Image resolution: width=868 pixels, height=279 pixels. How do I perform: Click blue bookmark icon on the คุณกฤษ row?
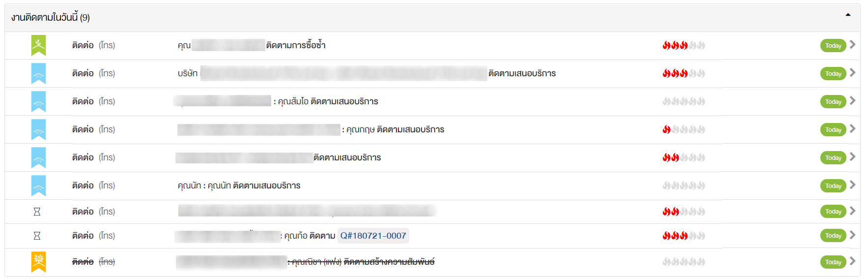pyautogui.click(x=38, y=129)
